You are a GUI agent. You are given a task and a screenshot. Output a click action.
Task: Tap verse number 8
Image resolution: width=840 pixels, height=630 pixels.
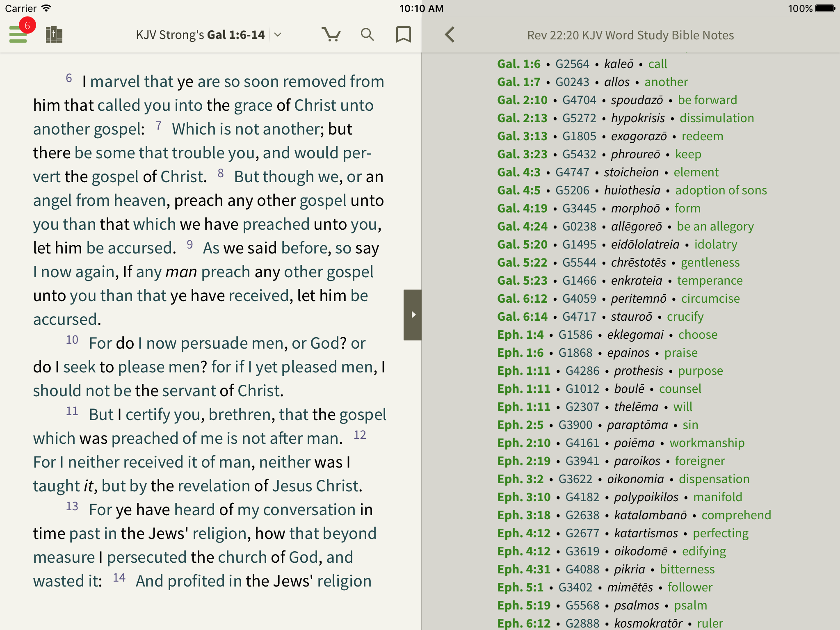tap(221, 173)
